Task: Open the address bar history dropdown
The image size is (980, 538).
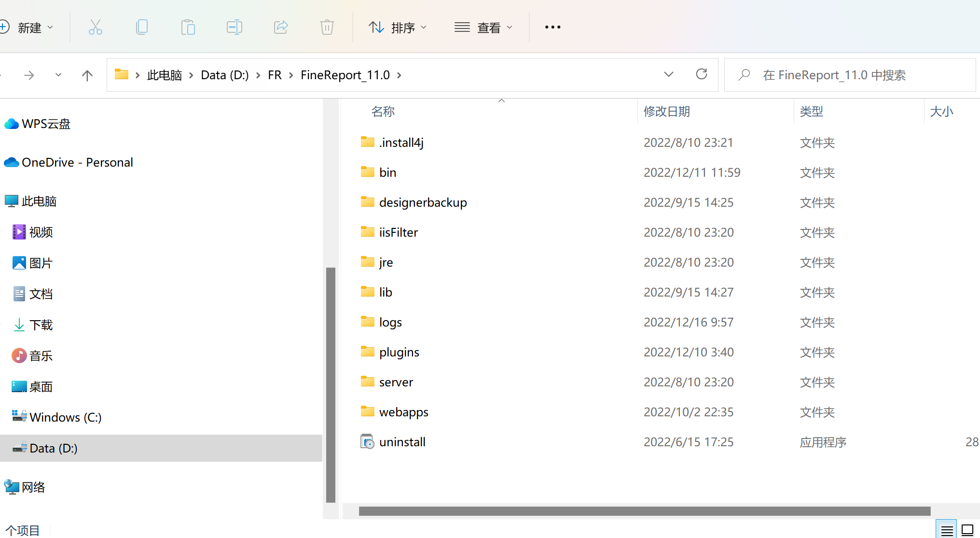Action: 669,74
